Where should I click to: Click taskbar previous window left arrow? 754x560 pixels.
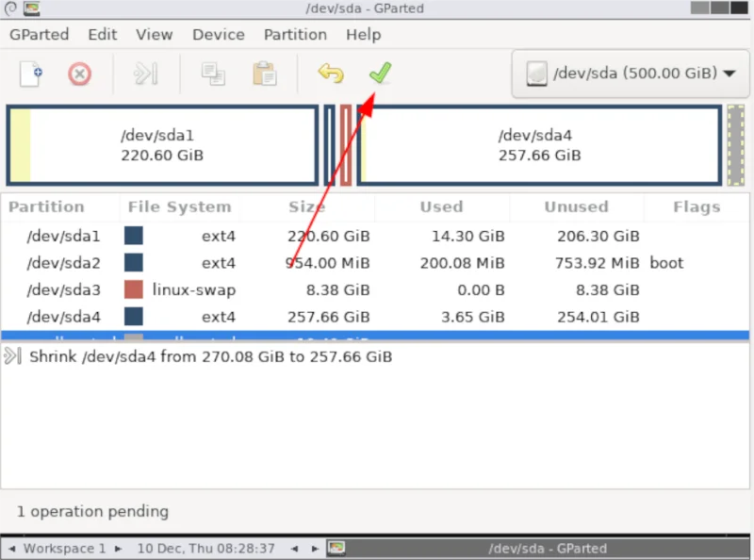294,549
